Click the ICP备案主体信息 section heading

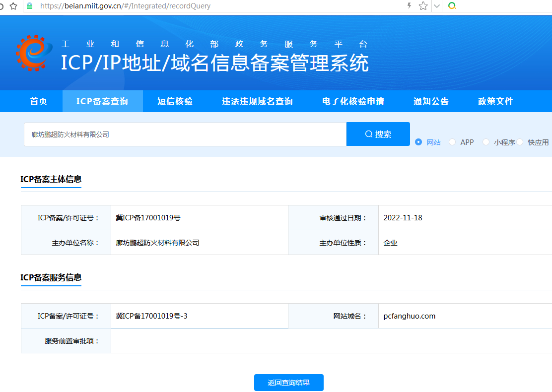pos(51,180)
